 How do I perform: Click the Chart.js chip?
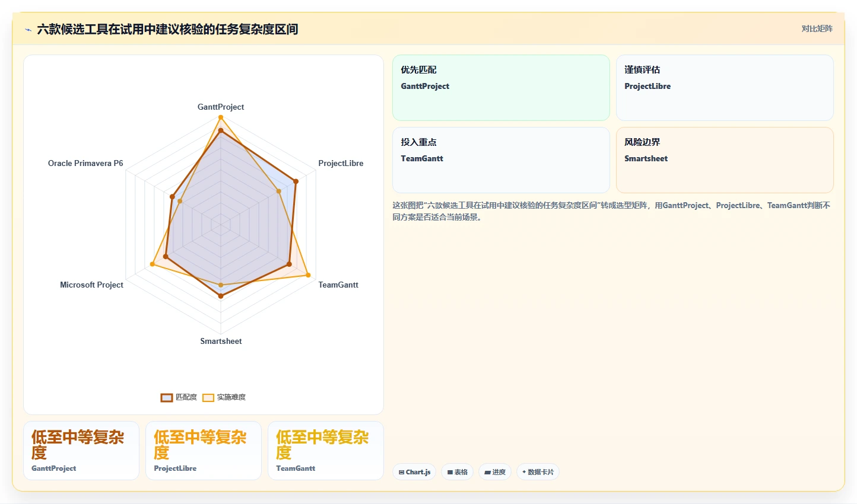click(414, 472)
